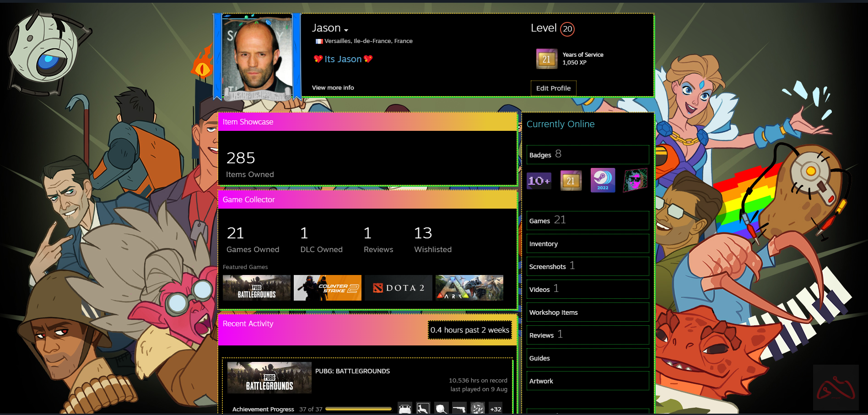Expand the Jason username history dropdown
The image size is (868, 415).
click(x=346, y=30)
